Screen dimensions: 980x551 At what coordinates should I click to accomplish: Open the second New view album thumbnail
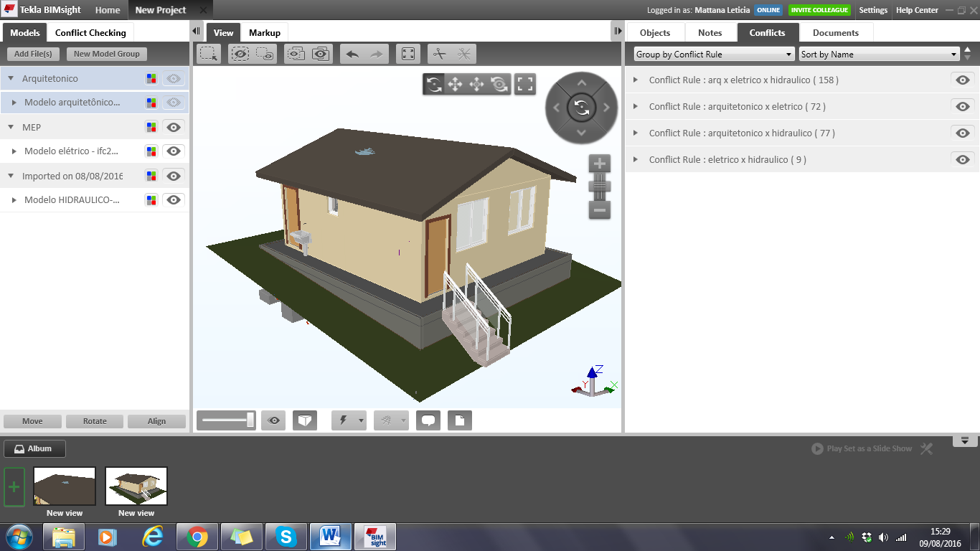click(136, 486)
